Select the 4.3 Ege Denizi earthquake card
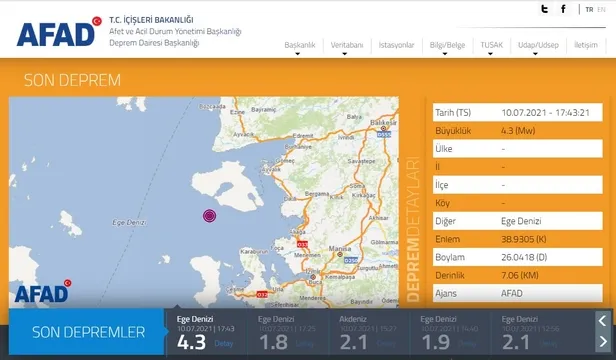This screenshot has width=616, height=360. [x=206, y=332]
